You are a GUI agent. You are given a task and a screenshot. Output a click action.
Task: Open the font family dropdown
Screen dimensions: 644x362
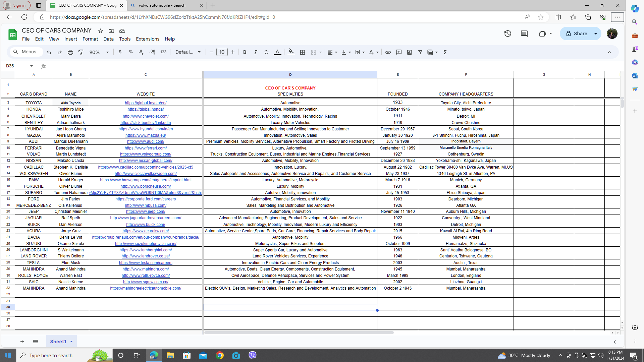188,52
